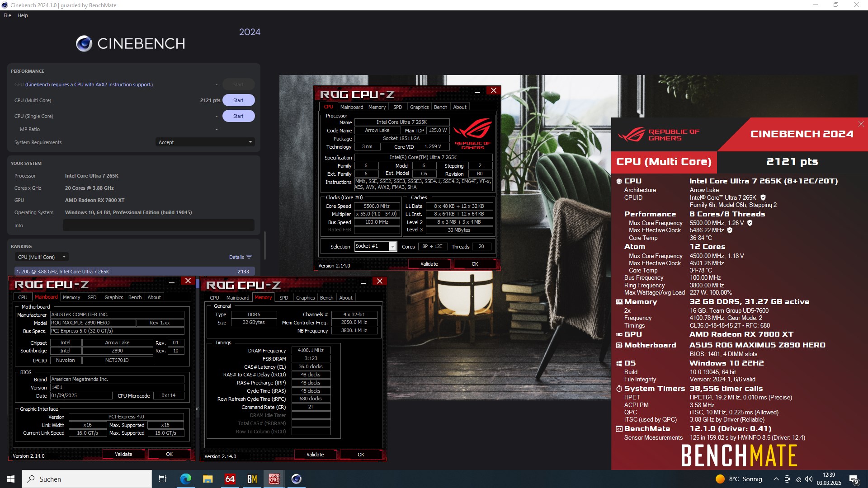Open Task View in the Windows taskbar
Image resolution: width=868 pixels, height=488 pixels.
click(163, 479)
